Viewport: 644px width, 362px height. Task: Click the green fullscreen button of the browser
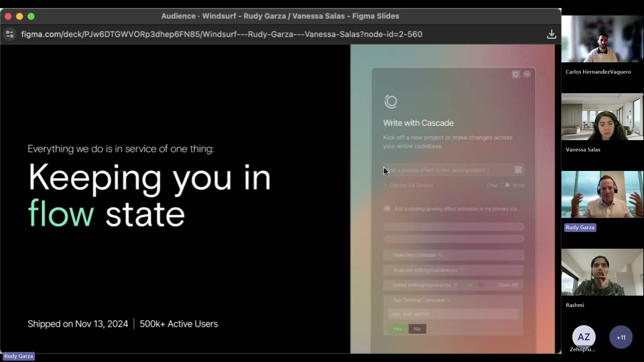(x=31, y=16)
